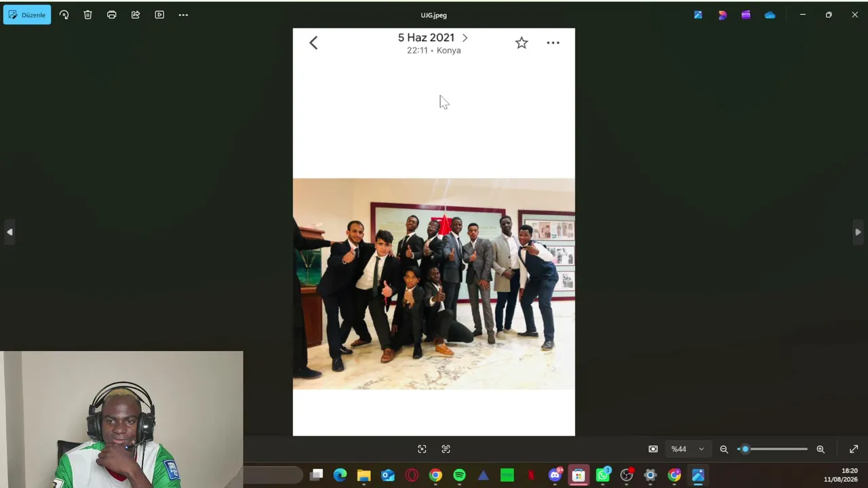Open the 18:20 clock and date in taskbar

point(841,475)
